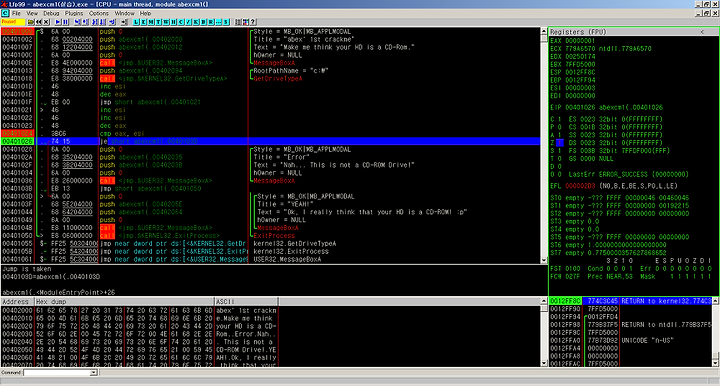Open Windows list with W icon
The height and width of the screenshot is (386, 720).
tap(166, 22)
